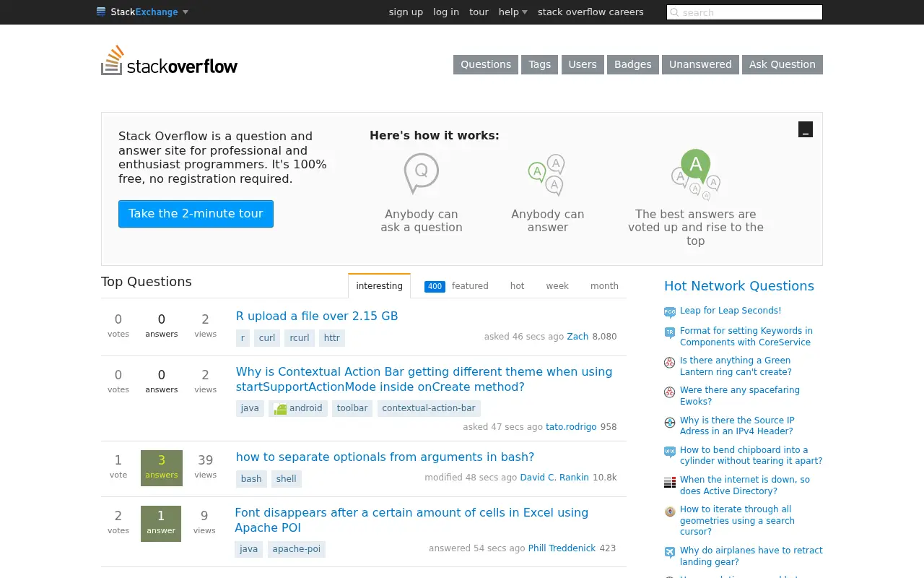Switch to the featured tab
The height and width of the screenshot is (578, 924).
pos(456,285)
